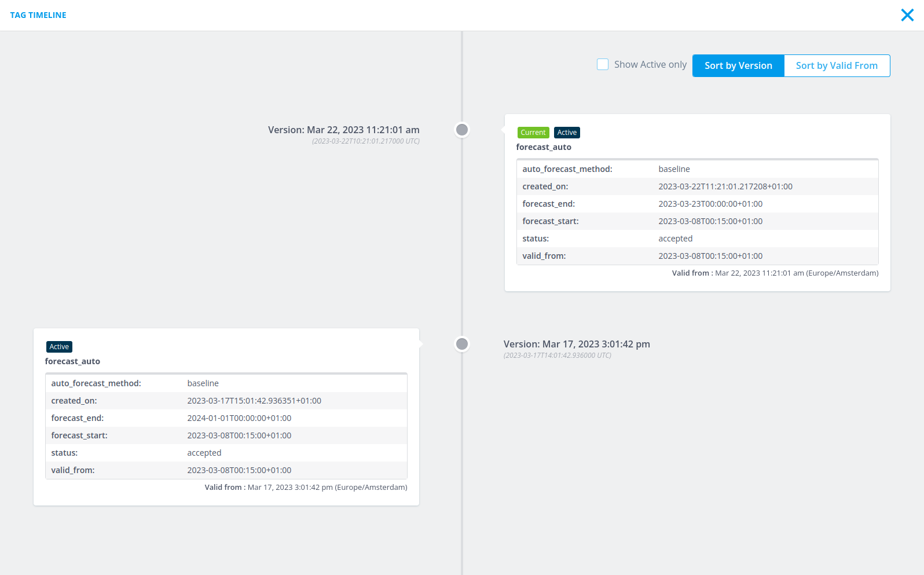
Task: Click the Show Active only label
Action: coord(650,65)
